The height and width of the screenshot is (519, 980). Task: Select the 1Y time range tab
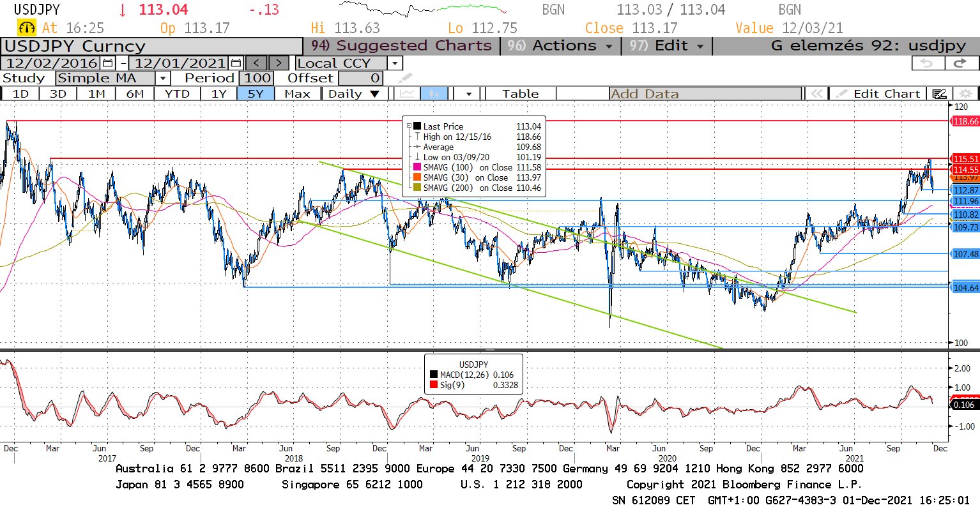point(219,94)
